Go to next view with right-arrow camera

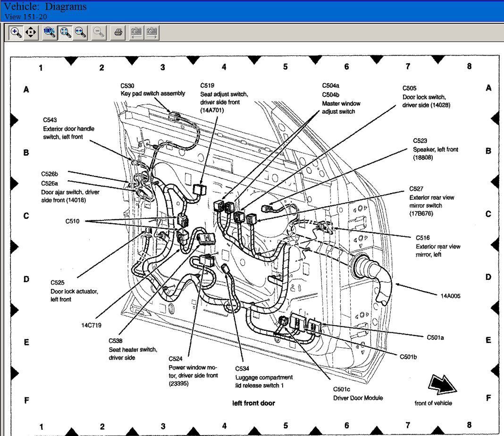point(151,32)
